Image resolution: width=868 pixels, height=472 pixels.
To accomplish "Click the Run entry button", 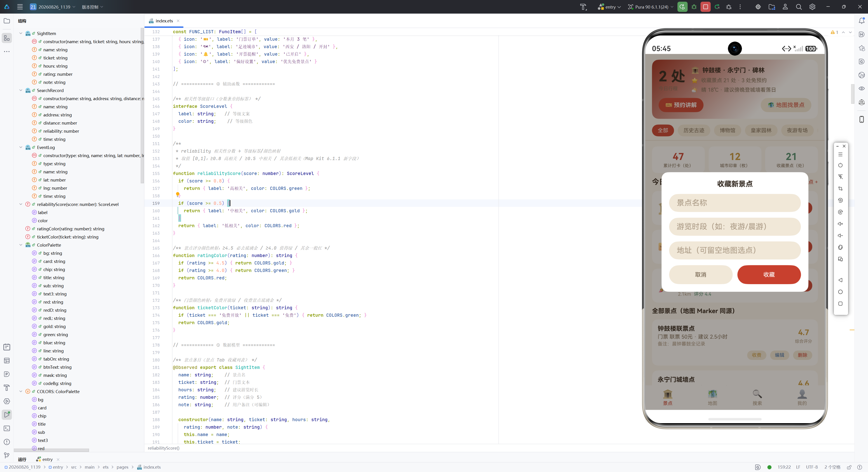I will [682, 7].
